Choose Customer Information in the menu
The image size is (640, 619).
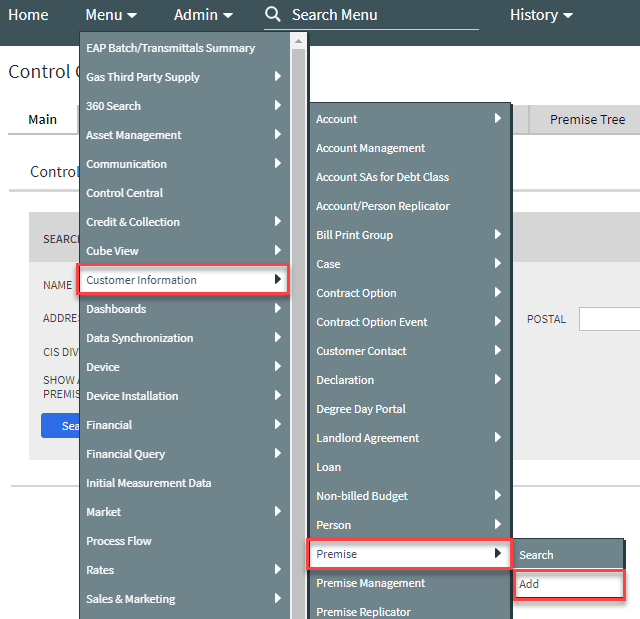pos(183,280)
